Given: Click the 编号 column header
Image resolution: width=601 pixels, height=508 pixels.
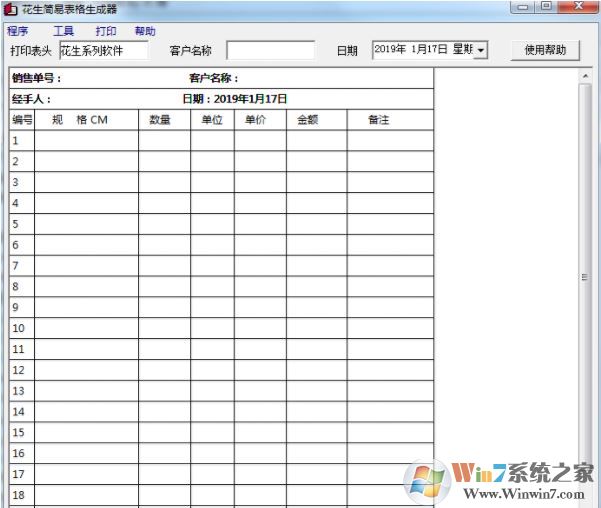Looking at the screenshot, I should click(x=22, y=120).
